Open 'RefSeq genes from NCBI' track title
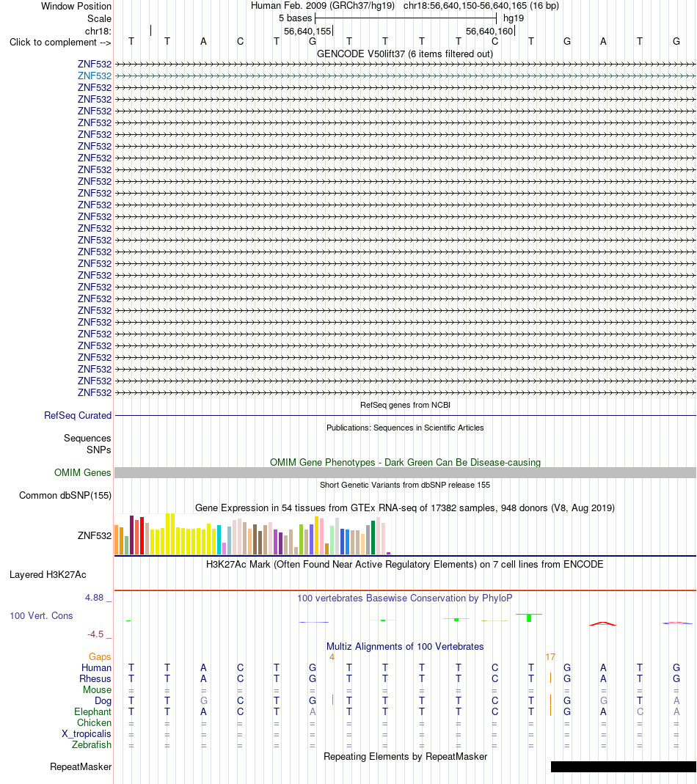The width and height of the screenshot is (697, 784). pos(405,405)
